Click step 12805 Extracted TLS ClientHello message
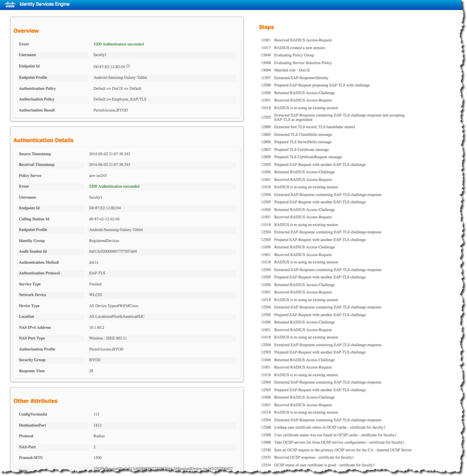The width and height of the screenshot is (467, 476). click(297, 134)
